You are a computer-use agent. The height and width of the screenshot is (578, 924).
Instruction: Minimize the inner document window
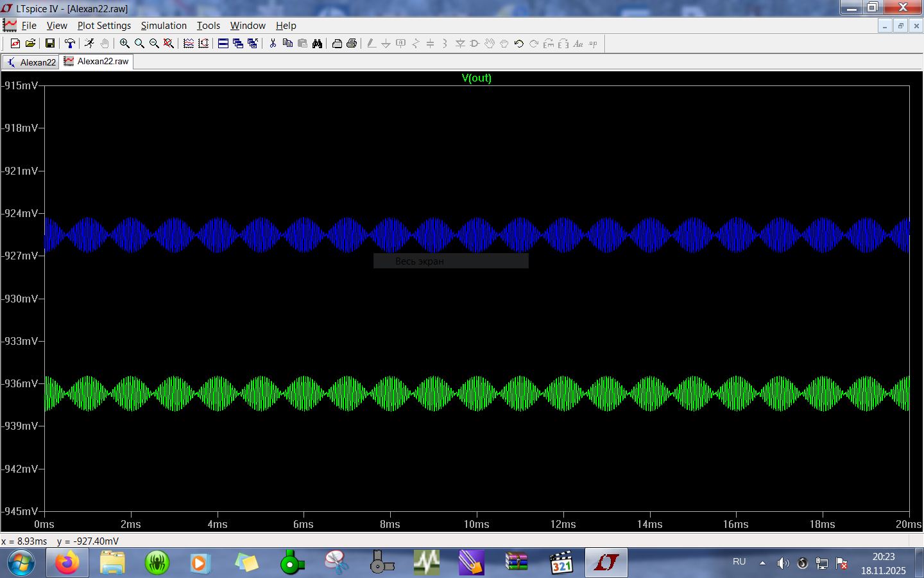[886, 26]
